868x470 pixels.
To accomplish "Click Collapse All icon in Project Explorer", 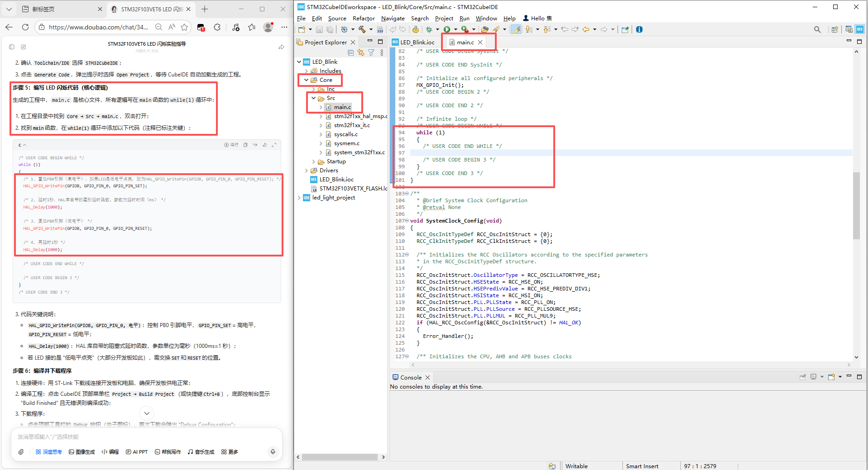I will (x=350, y=52).
